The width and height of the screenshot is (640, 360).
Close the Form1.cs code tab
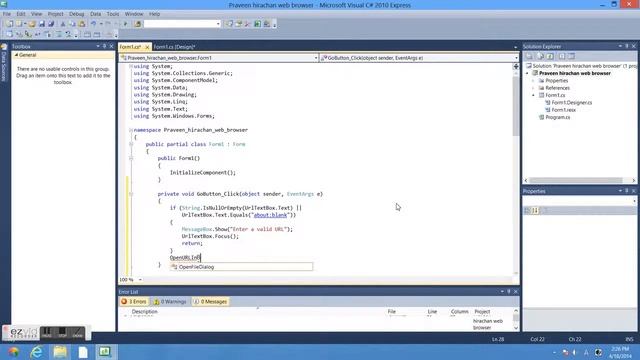point(147,47)
